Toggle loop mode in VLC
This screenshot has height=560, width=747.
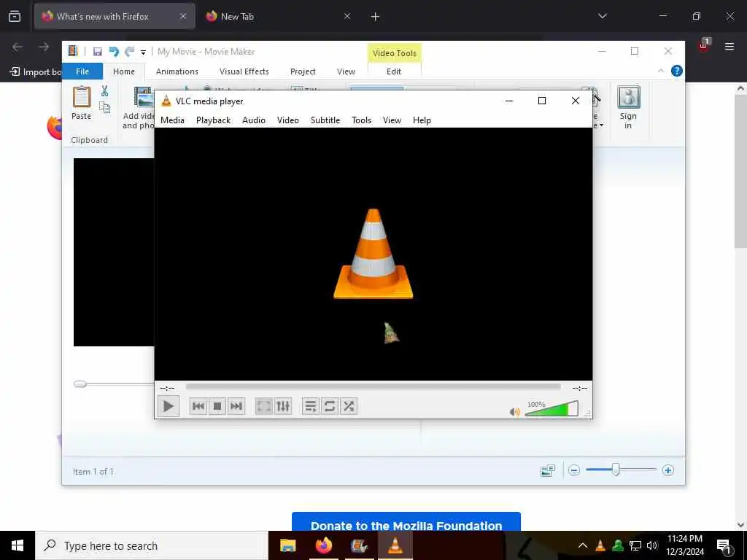coord(330,406)
